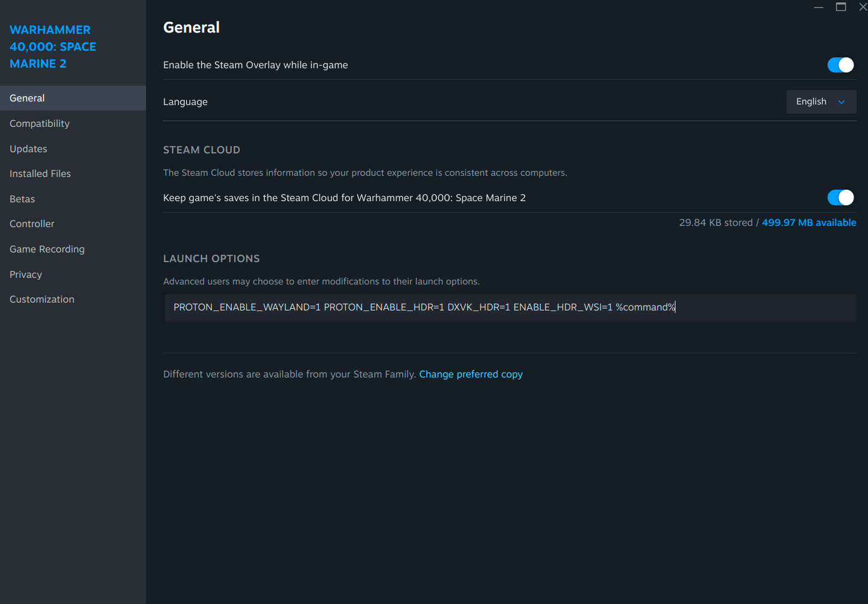Open the Language dropdown set to English
Viewport: 868px width, 604px height.
pos(821,101)
